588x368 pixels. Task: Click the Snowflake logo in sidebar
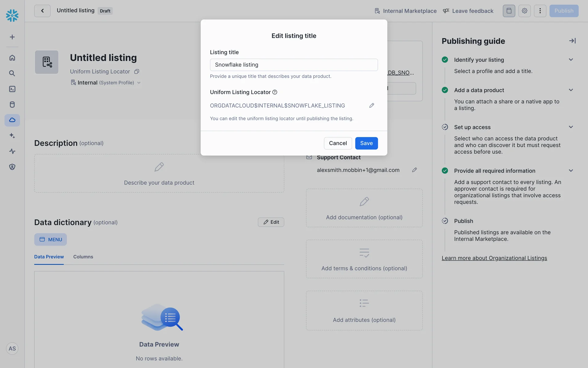click(12, 15)
